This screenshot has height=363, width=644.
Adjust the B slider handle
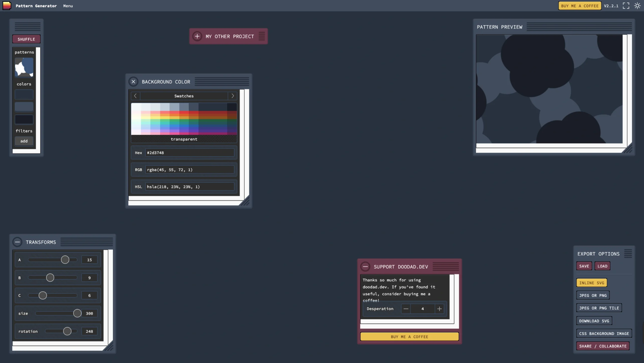point(50,278)
